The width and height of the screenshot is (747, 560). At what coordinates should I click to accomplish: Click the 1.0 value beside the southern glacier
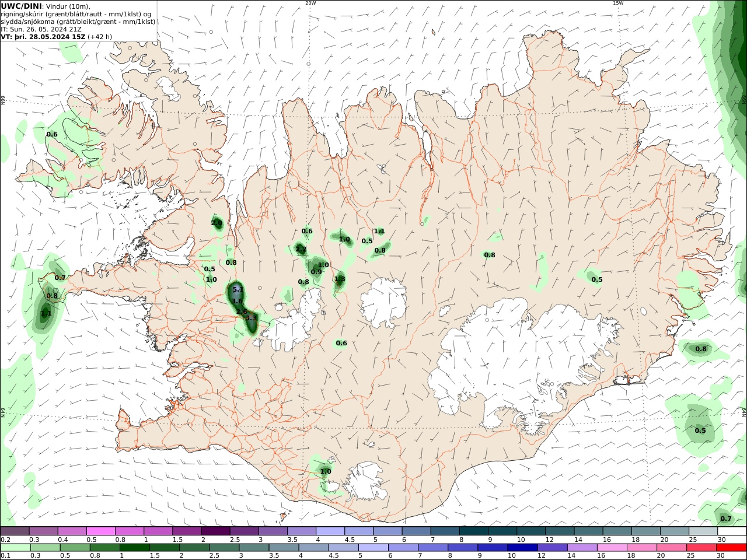click(326, 471)
